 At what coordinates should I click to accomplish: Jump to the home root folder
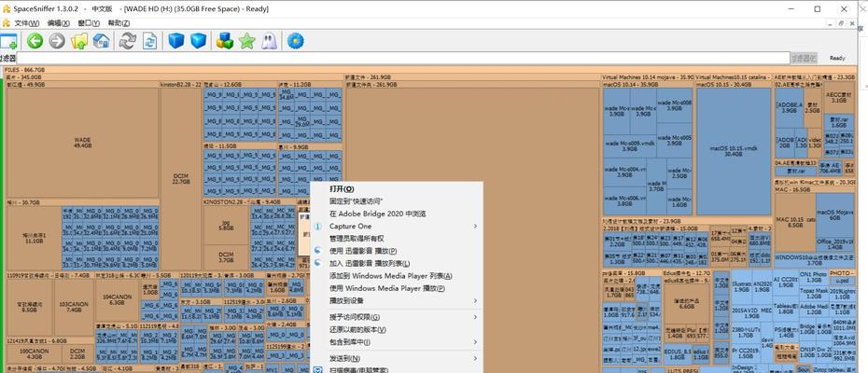[x=101, y=40]
